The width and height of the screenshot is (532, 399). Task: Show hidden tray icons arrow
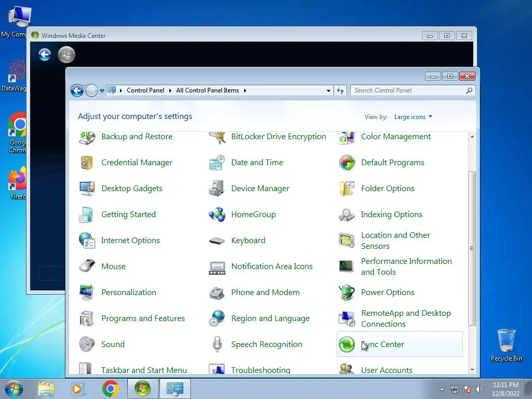tap(442, 389)
